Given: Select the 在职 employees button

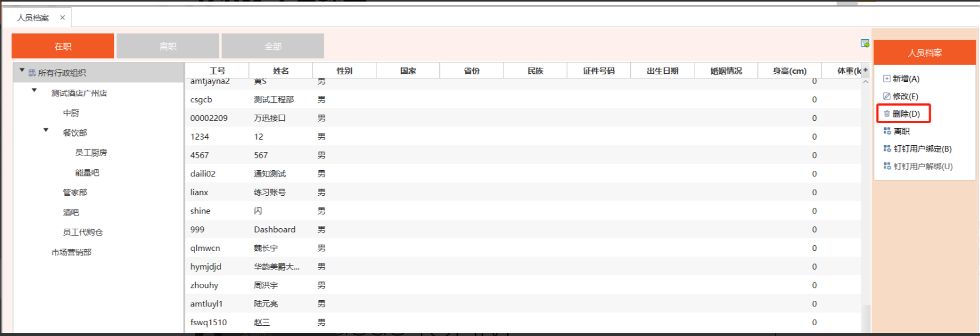Looking at the screenshot, I should pyautogui.click(x=63, y=46).
